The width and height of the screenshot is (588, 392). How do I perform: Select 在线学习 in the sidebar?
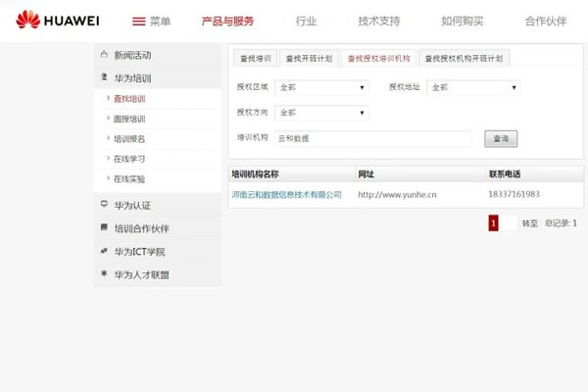point(129,159)
